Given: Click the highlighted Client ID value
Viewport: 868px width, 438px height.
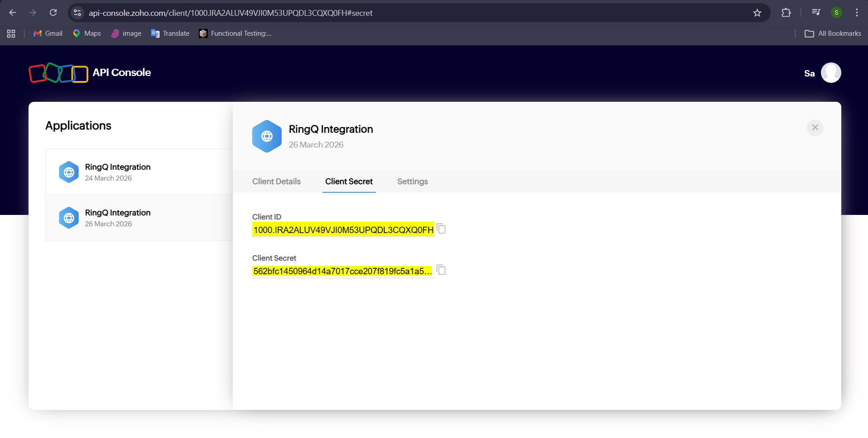Looking at the screenshot, I should pos(343,230).
